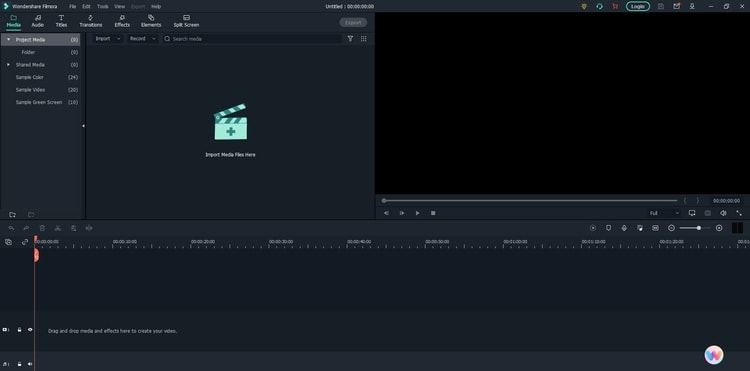Redo the action in timeline toolbar
Image resolution: width=750 pixels, height=371 pixels.
pos(26,229)
